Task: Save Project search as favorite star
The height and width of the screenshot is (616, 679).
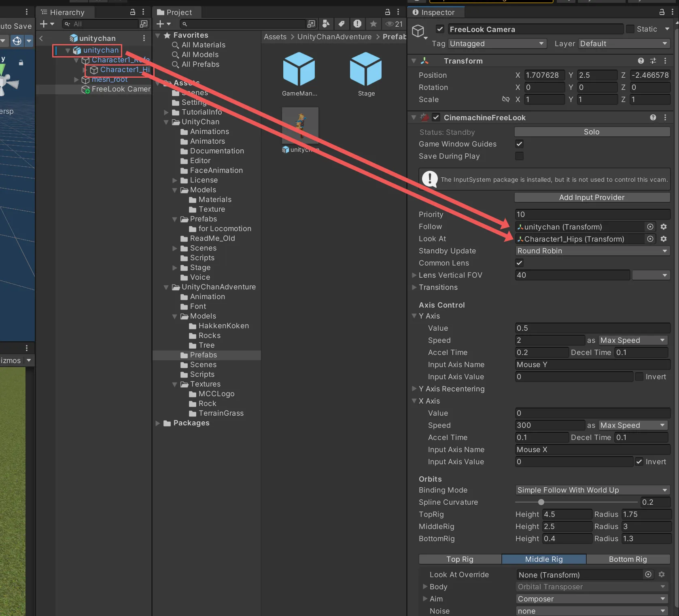Action: 373,24
